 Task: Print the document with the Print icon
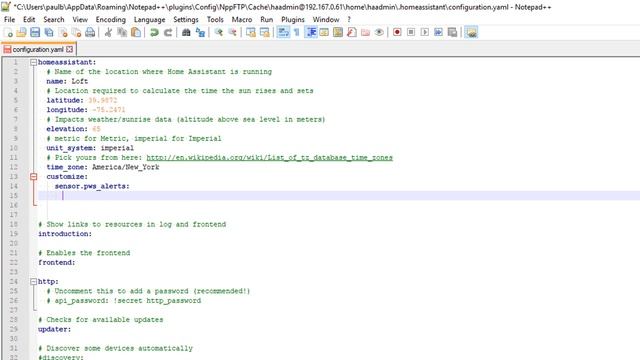[90, 32]
